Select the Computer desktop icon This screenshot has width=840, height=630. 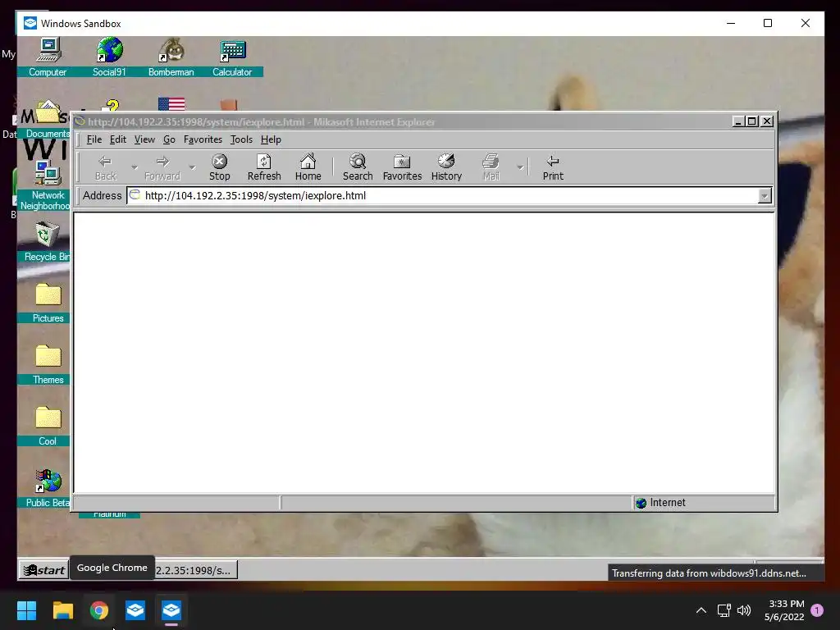click(x=48, y=57)
